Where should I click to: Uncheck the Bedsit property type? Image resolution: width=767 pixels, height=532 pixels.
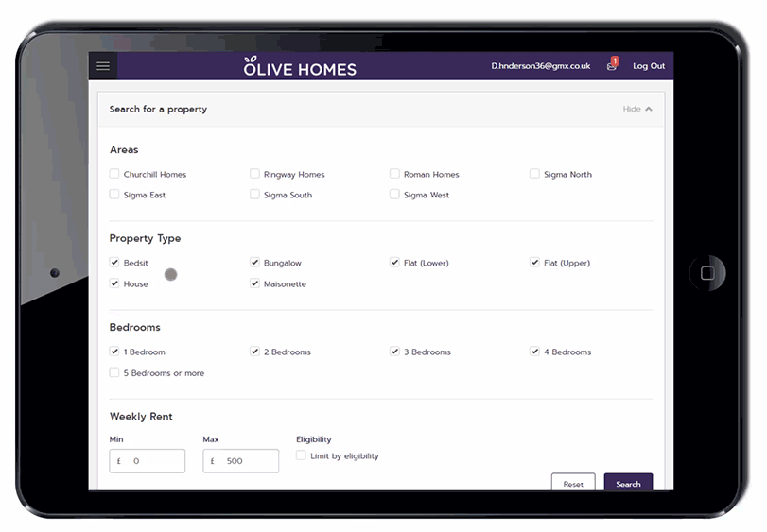[x=114, y=263]
